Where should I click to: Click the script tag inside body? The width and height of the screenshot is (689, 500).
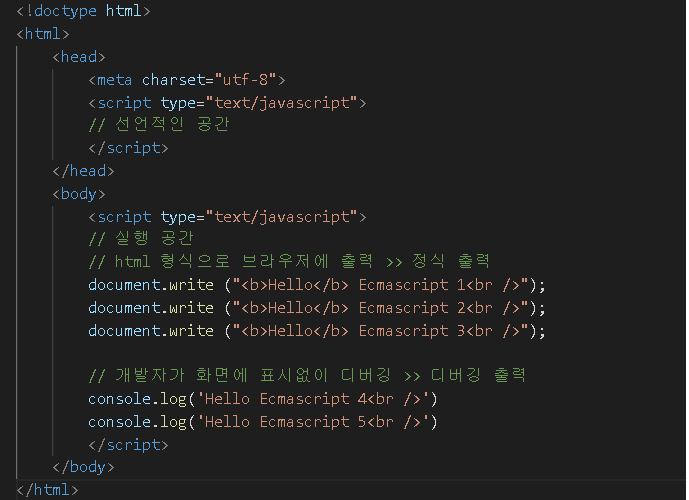(x=227, y=217)
